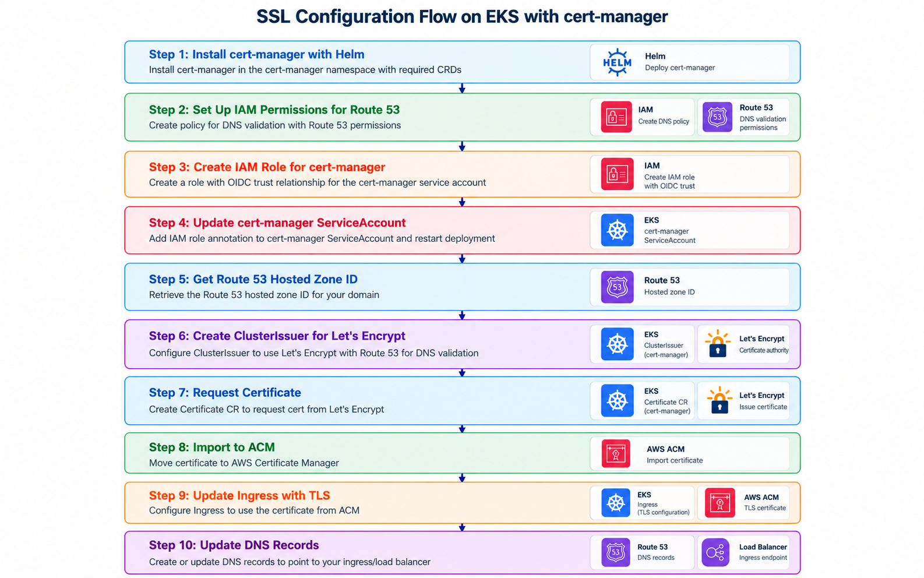Click the text 'Create Certificate CR to request cert'

coord(267,410)
